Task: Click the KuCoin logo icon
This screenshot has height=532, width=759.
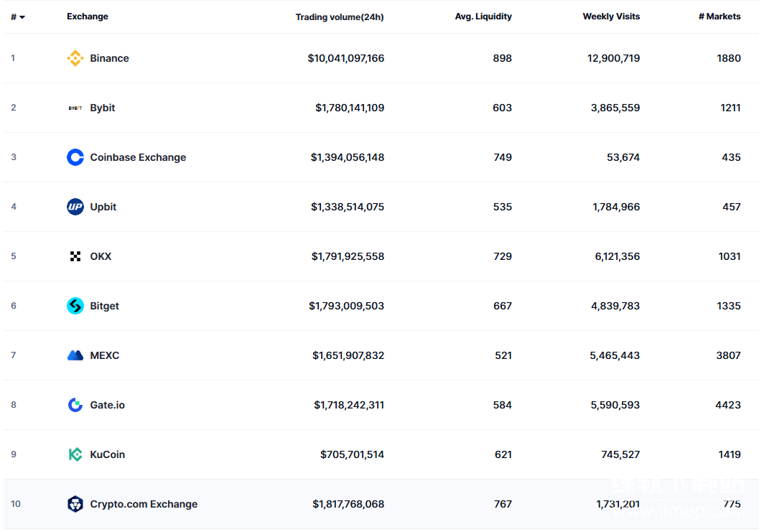Action: (75, 455)
